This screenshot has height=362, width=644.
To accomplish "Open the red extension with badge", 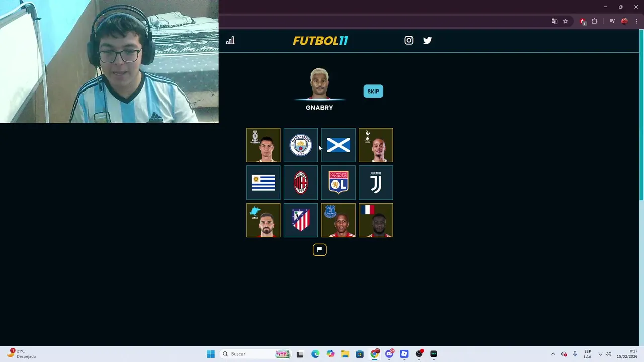I will [583, 21].
